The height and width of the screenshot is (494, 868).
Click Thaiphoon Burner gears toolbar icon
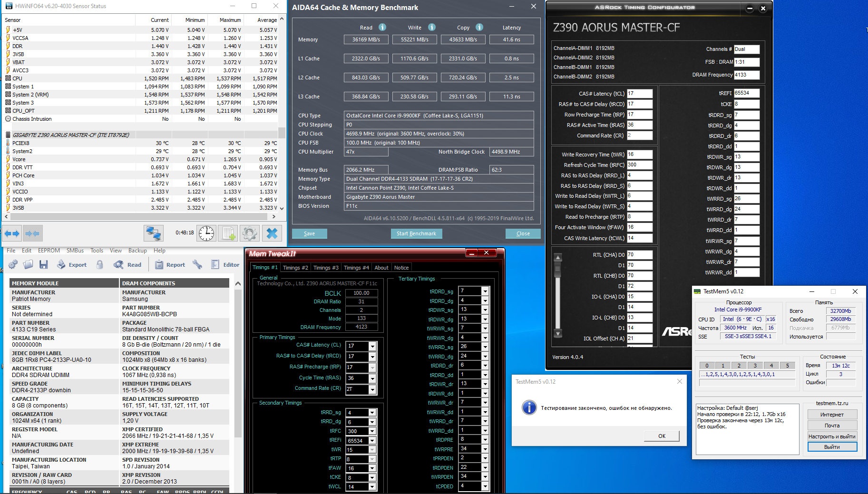tap(13, 264)
